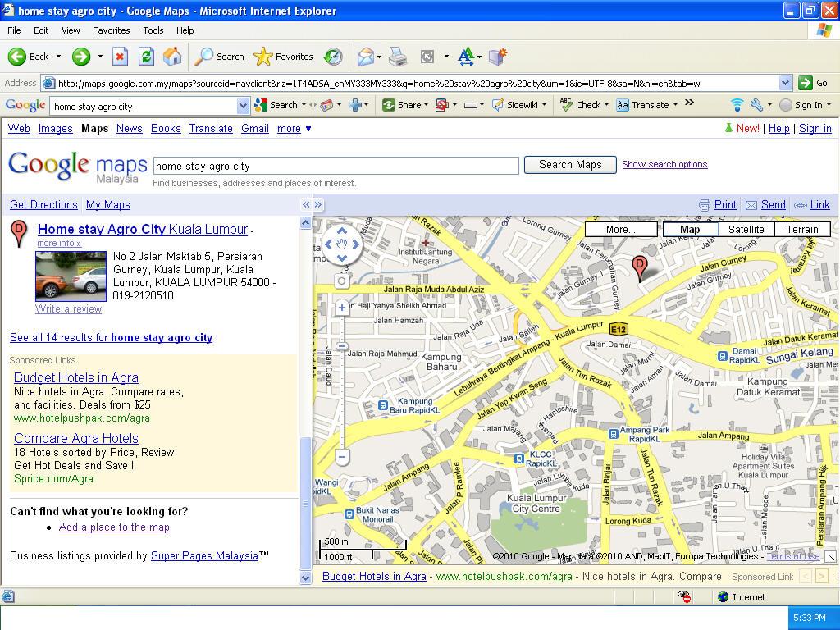Click the zoom in plus on map
Screen dimensions: 840x630
click(342, 308)
